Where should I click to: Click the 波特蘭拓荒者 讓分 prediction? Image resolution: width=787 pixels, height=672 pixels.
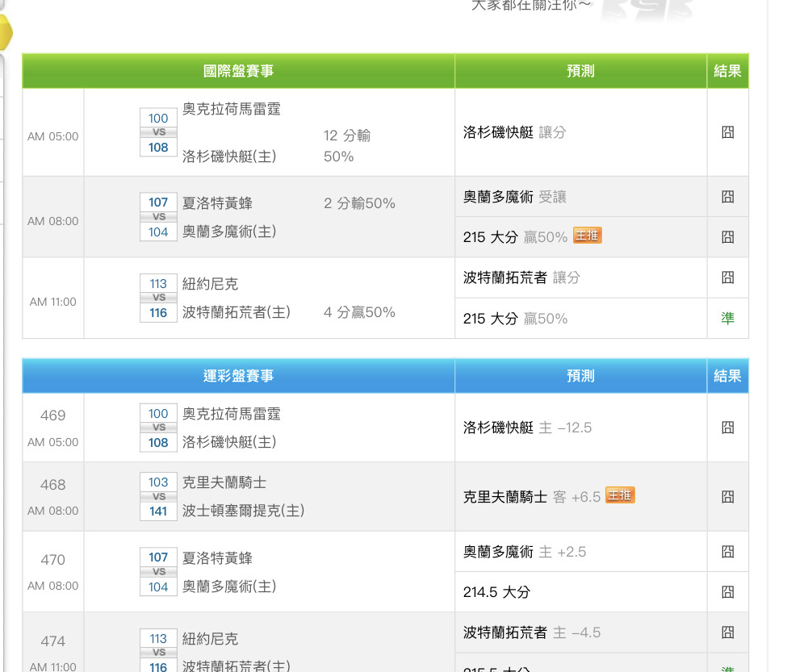521,278
